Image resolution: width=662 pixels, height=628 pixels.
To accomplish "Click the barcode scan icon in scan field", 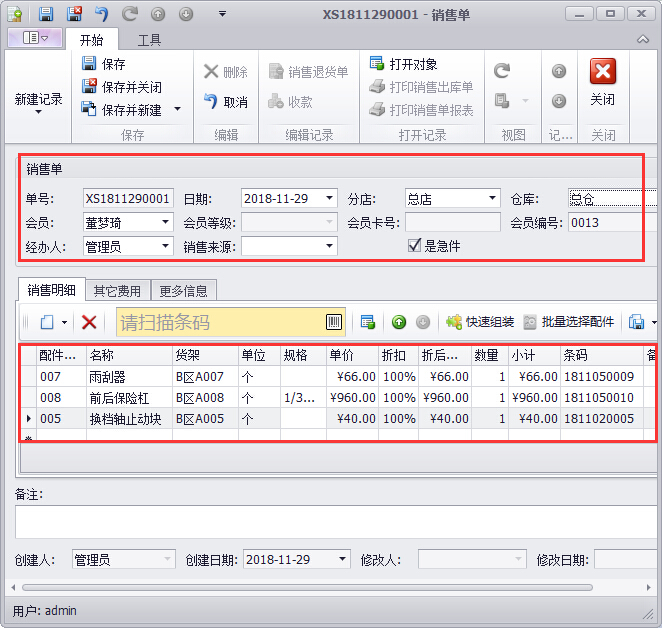I will point(334,322).
